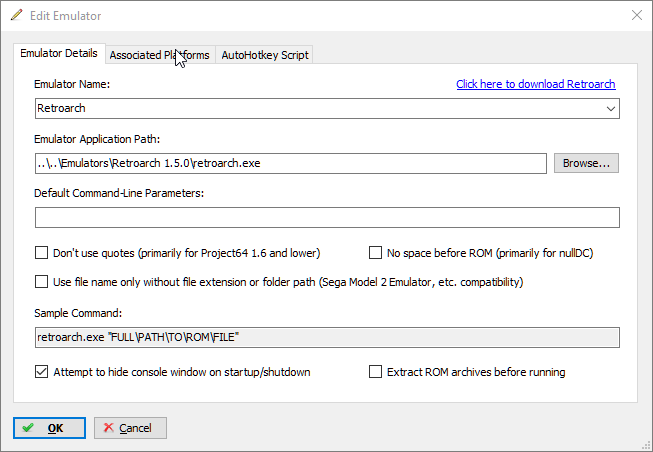Click the Sample Command text field
The image size is (653, 452).
327,337
